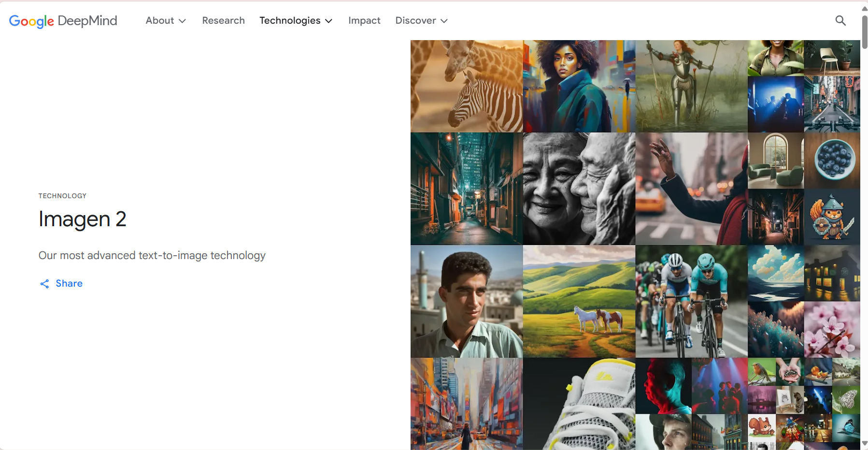The image size is (868, 450).
Task: Click the Imagen 2 heading
Action: pos(82,219)
